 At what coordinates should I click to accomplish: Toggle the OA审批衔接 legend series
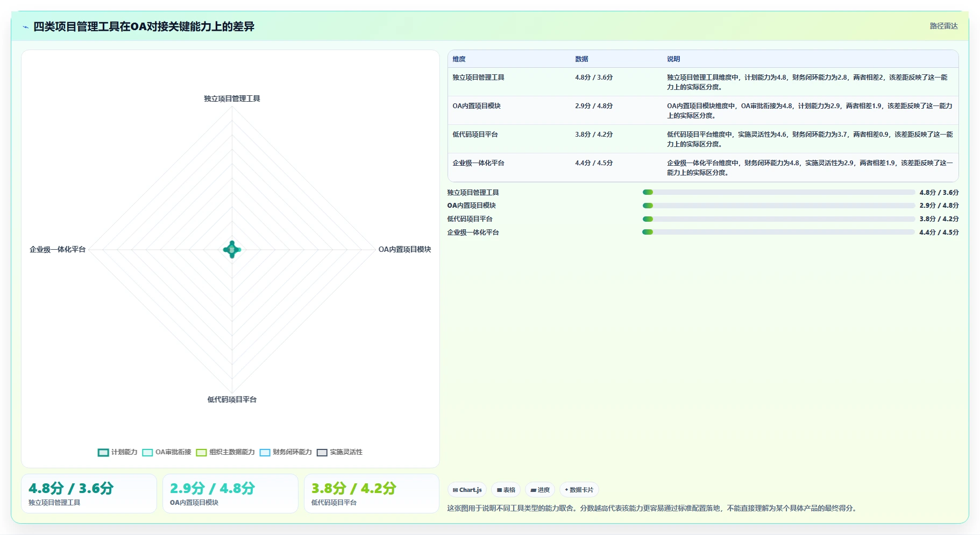pyautogui.click(x=167, y=452)
